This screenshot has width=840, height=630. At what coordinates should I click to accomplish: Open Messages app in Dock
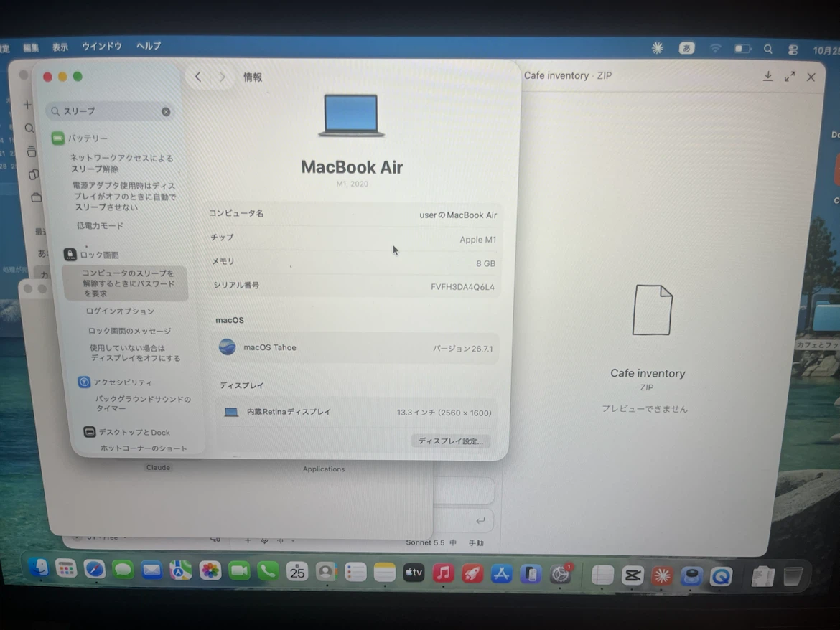point(123,570)
